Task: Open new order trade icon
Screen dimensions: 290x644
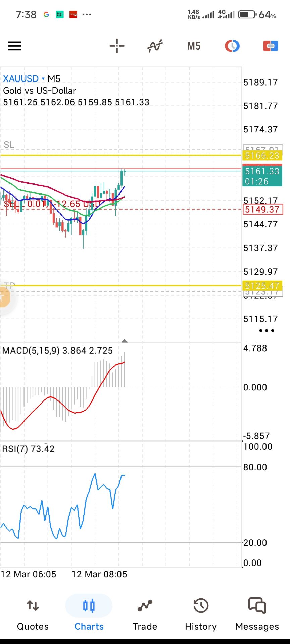Action: [x=271, y=46]
